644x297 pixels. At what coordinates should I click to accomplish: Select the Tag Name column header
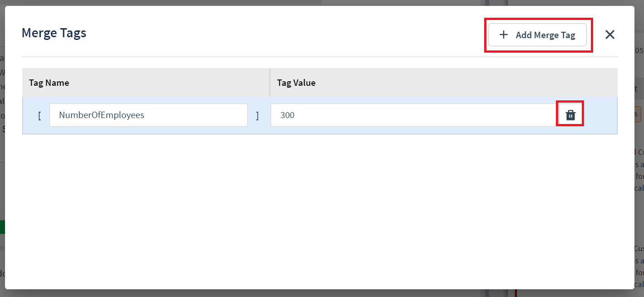click(49, 83)
